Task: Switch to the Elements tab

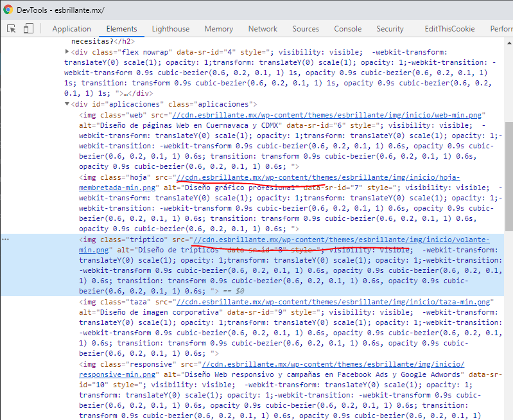Action: click(x=122, y=29)
